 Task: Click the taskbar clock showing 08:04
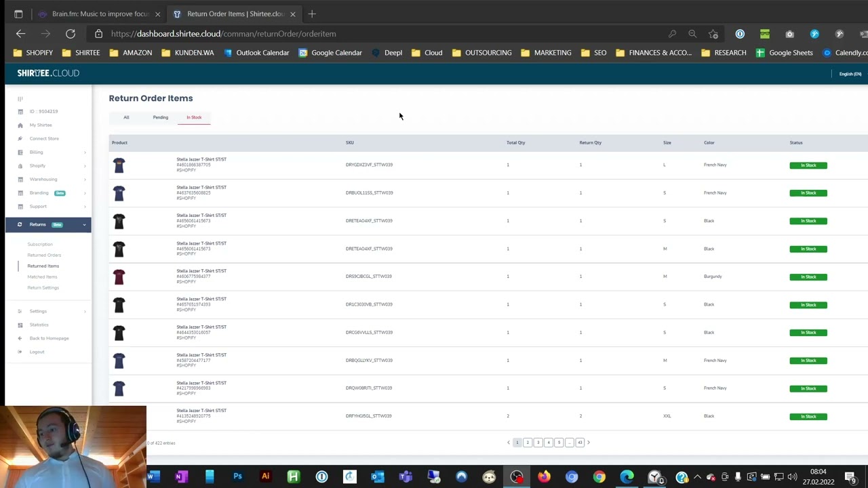(818, 472)
